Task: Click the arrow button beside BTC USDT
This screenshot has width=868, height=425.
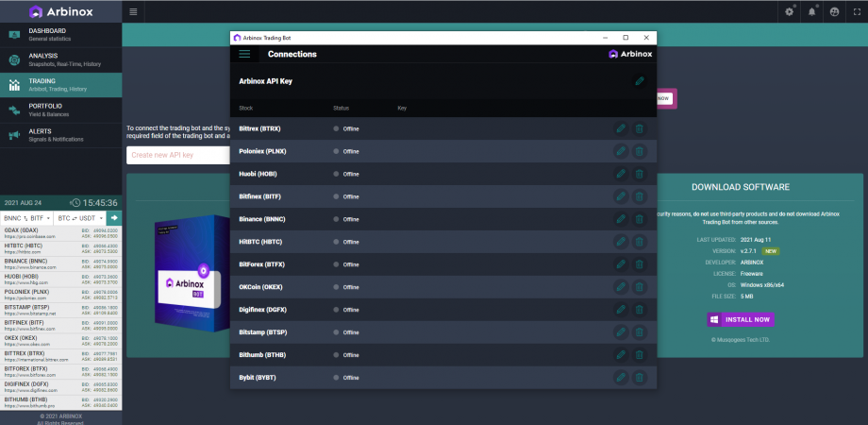Action: pos(115,218)
